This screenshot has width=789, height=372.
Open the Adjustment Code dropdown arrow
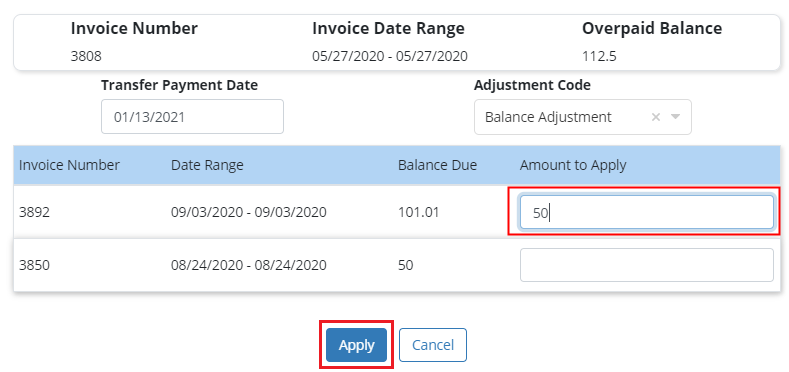tap(675, 117)
